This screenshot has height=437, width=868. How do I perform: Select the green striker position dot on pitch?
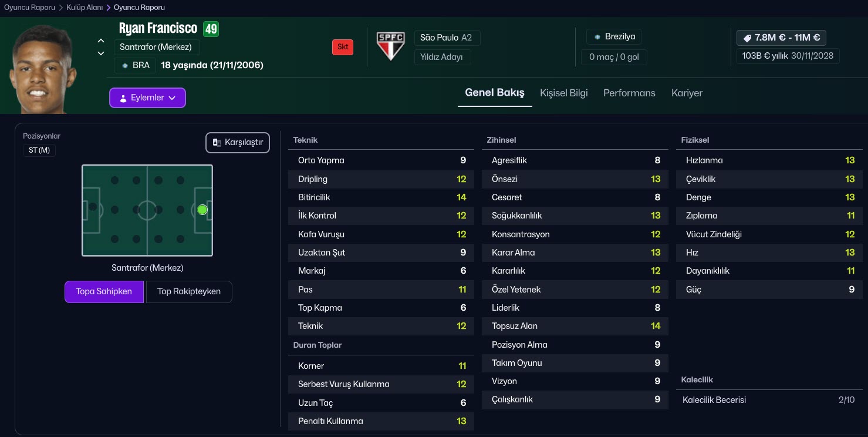click(x=202, y=210)
